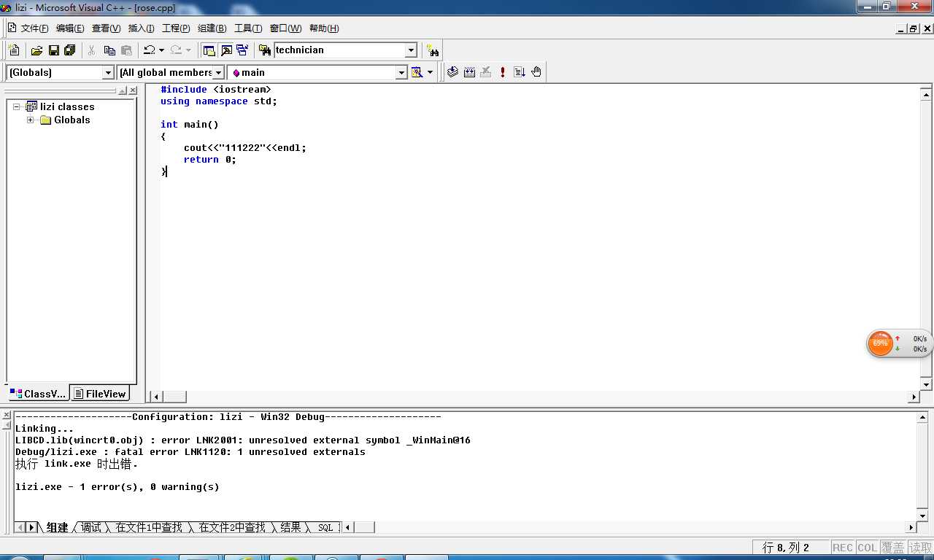
Task: Cut the selection with the scissors icon
Action: pyautogui.click(x=92, y=50)
